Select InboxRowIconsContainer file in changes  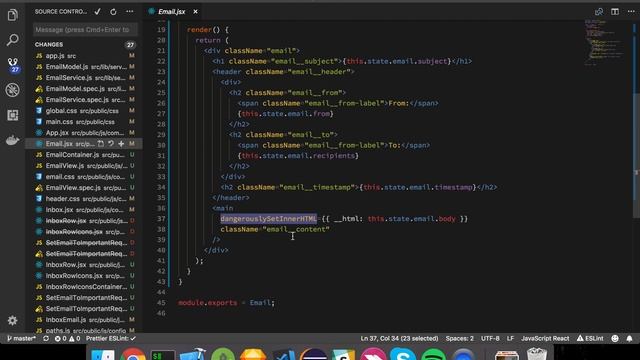(84, 287)
